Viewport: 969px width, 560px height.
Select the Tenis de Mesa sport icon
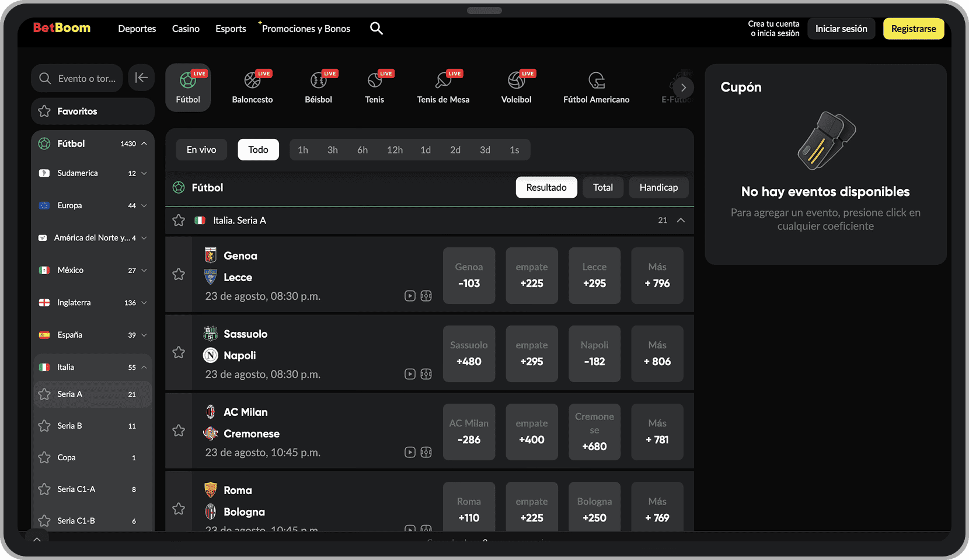[x=443, y=87]
